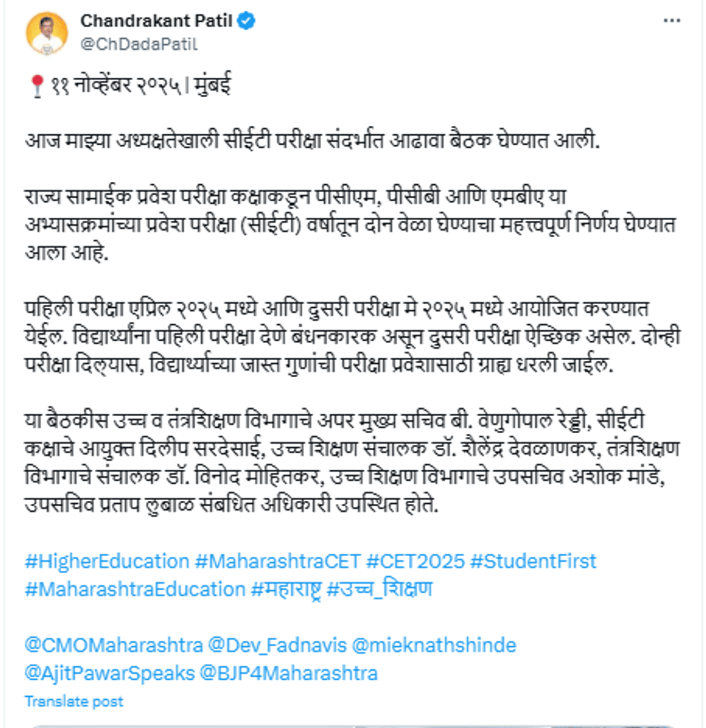The image size is (706, 728).
Task: Open the #MaharashtraCET hashtag
Action: [x=277, y=561]
